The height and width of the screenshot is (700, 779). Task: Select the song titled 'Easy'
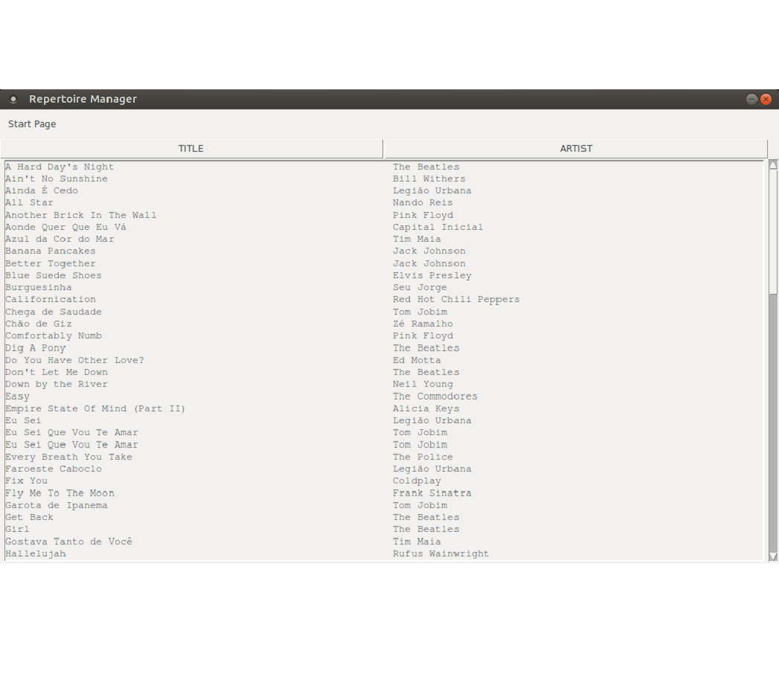[17, 396]
